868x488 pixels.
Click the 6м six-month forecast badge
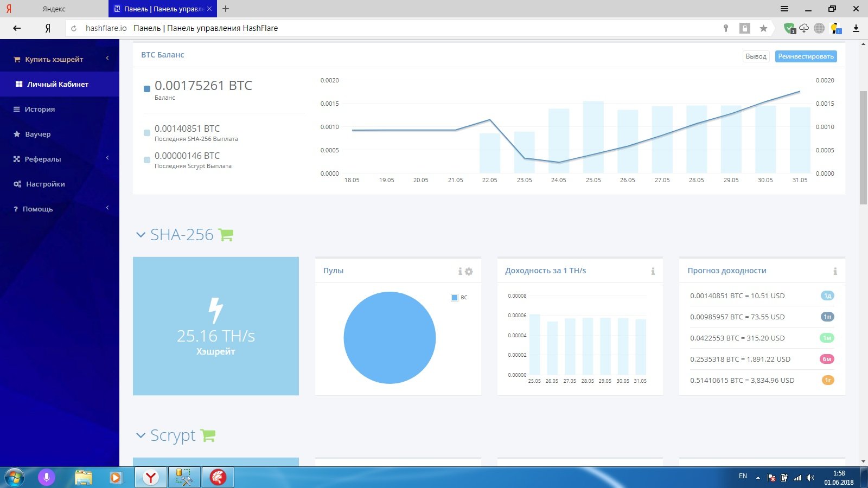point(827,359)
